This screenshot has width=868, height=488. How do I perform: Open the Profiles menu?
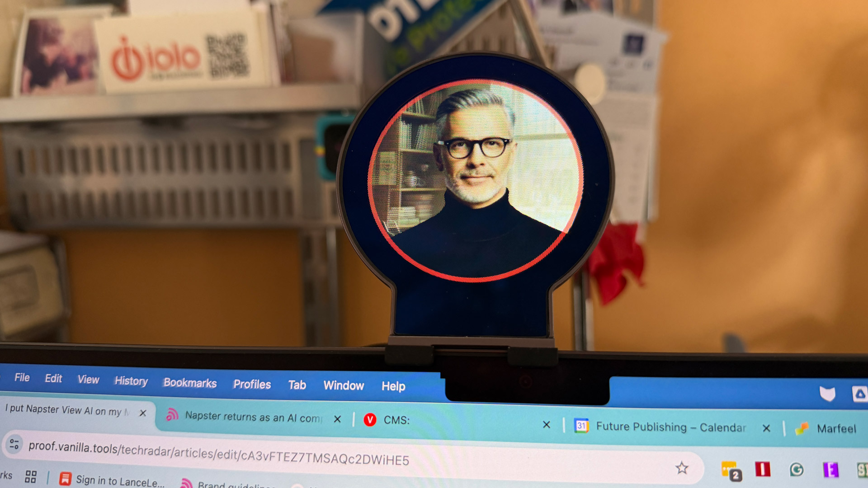[252, 384]
